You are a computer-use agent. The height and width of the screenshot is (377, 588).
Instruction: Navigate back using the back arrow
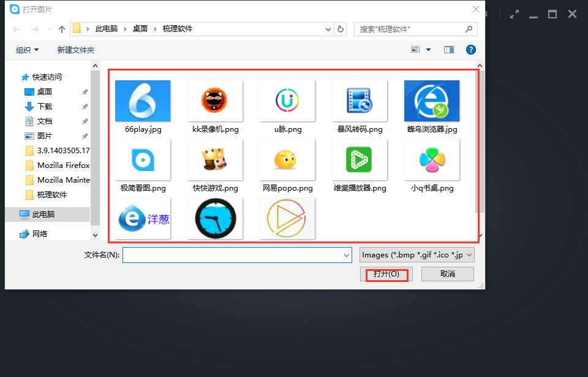point(16,28)
